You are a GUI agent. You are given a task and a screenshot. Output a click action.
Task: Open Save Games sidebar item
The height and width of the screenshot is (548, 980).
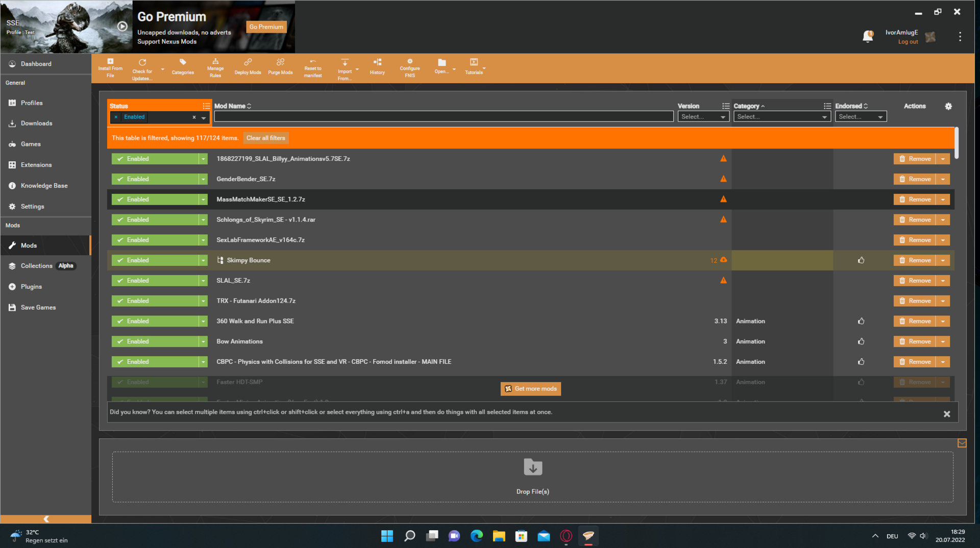point(46,308)
